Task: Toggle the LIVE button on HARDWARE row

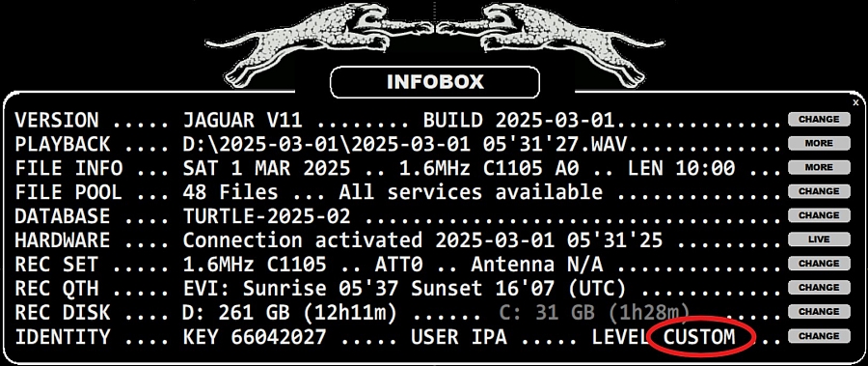Action: tap(819, 239)
